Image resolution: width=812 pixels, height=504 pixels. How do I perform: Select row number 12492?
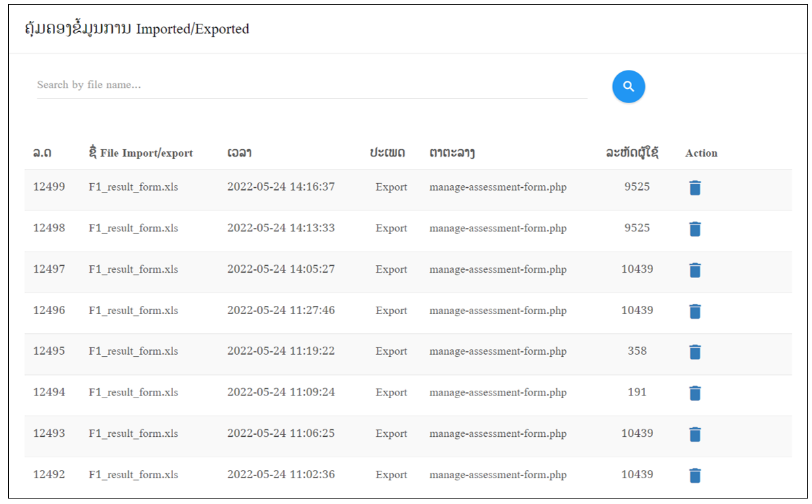pyautogui.click(x=49, y=475)
